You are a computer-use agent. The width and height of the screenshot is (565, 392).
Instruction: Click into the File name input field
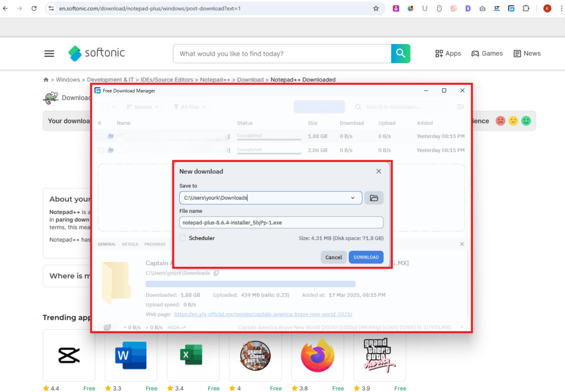point(281,222)
